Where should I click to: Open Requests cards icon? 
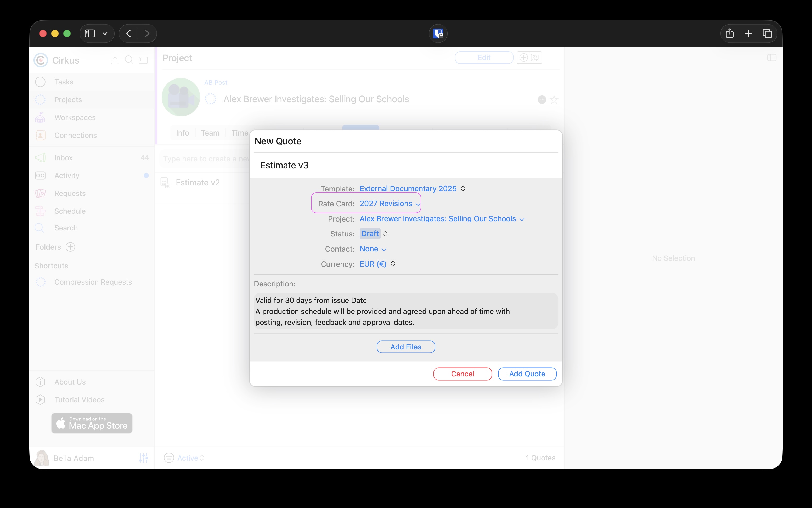point(40,193)
